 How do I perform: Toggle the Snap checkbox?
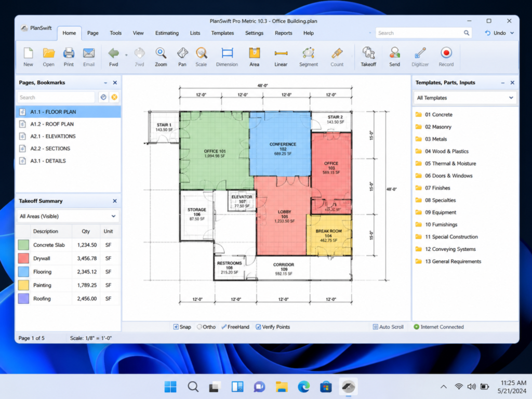tap(176, 327)
